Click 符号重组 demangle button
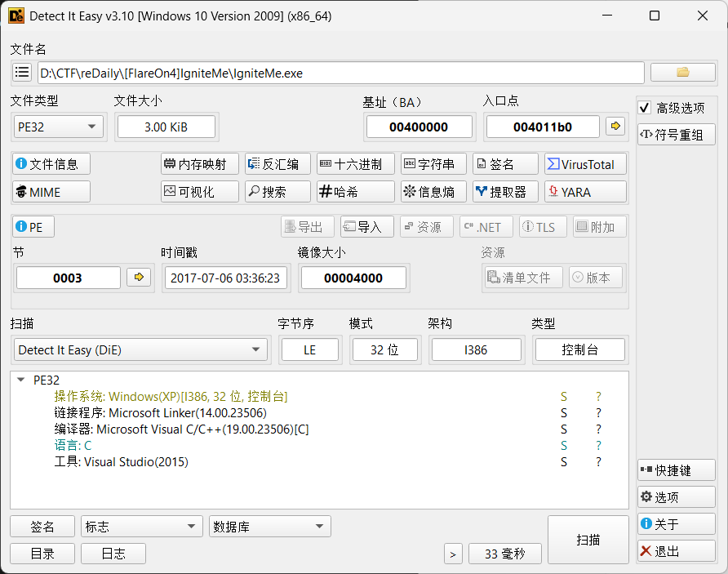728x574 pixels. 676,135
